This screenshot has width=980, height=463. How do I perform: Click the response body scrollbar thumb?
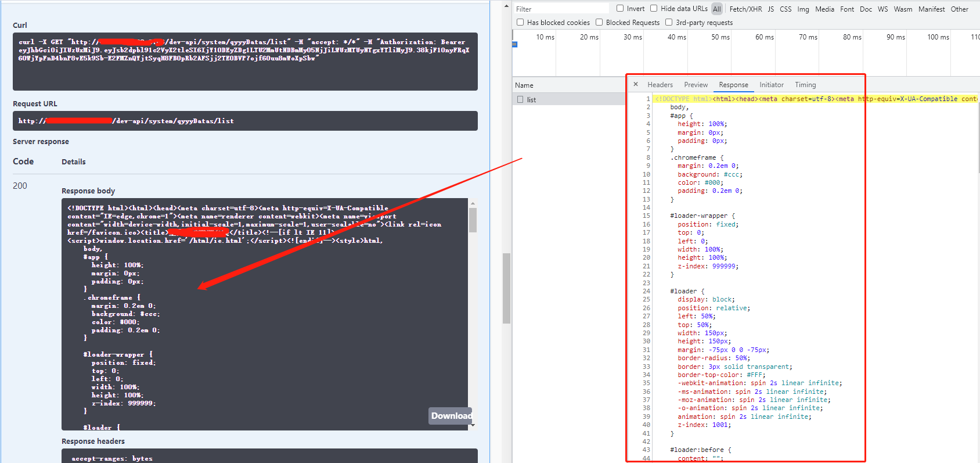click(473, 220)
